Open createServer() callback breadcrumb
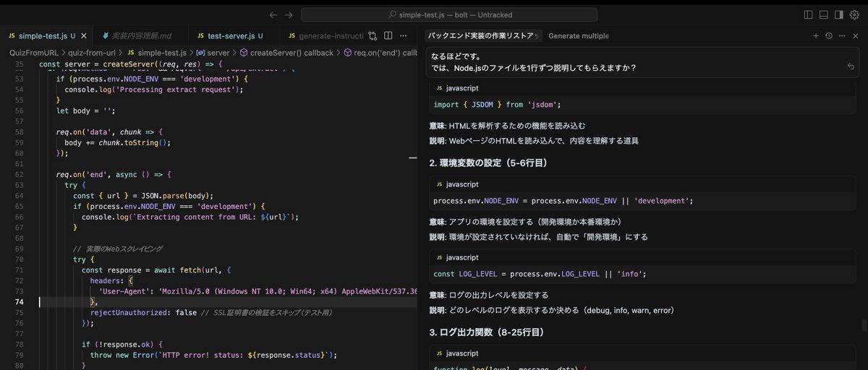This screenshot has height=370, width=868. pos(286,53)
